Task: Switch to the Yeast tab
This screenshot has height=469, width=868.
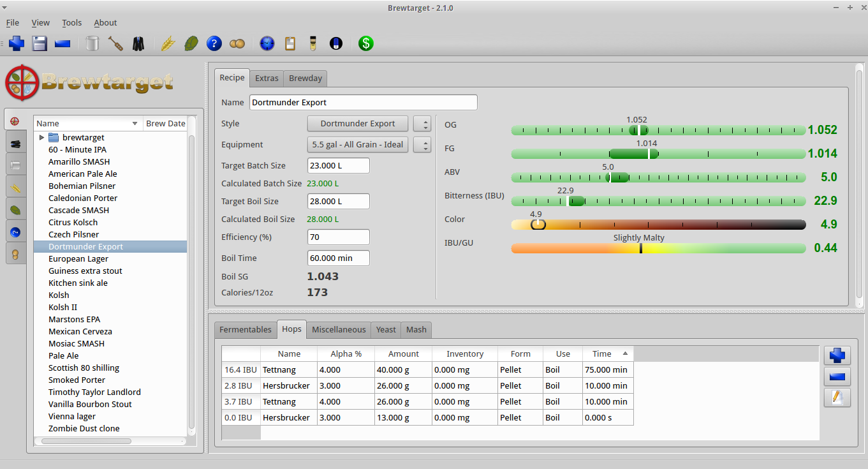Action: (x=386, y=329)
